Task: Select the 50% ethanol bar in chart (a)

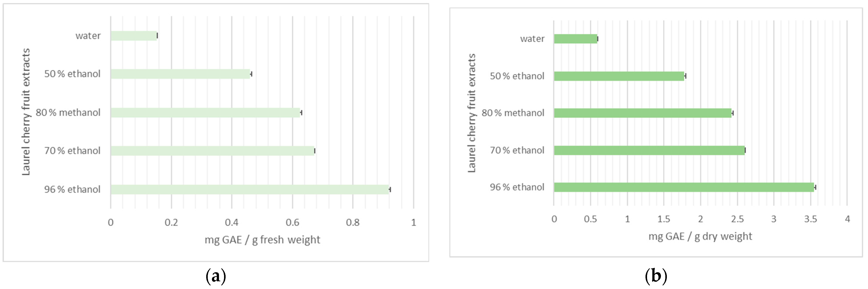Action: 180,74
